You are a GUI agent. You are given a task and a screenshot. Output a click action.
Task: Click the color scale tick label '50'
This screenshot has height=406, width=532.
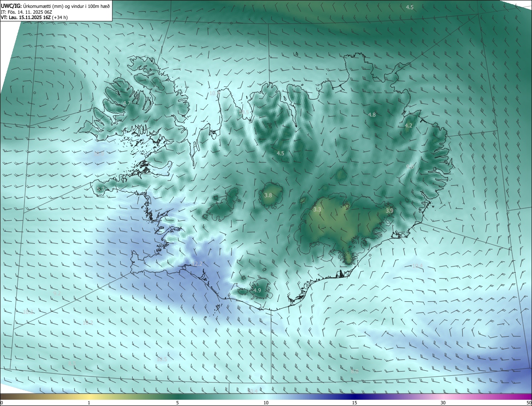(x=528, y=403)
